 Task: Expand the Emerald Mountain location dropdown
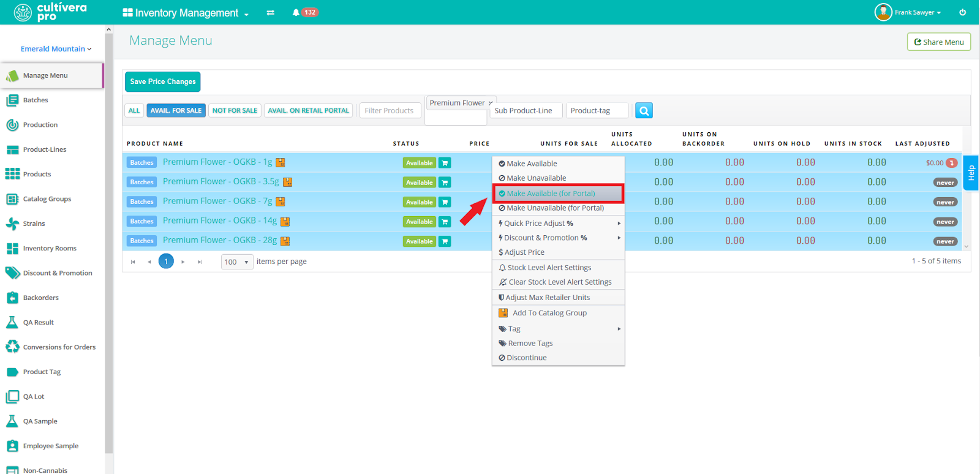[56, 49]
